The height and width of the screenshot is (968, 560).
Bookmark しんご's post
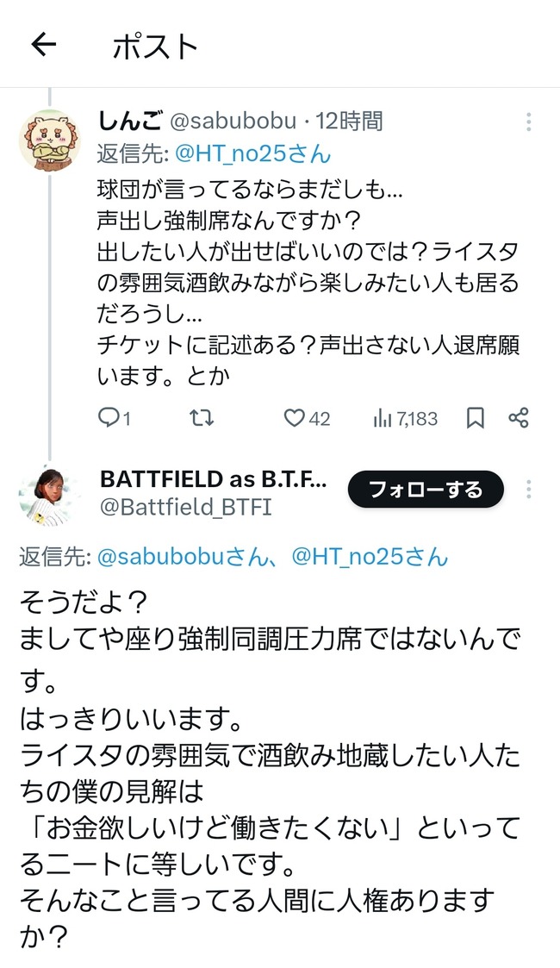click(x=475, y=419)
